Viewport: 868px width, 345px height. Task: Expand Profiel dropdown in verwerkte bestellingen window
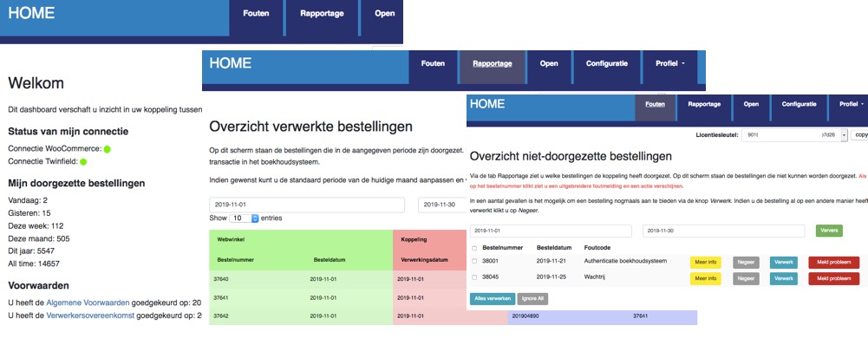click(x=670, y=63)
